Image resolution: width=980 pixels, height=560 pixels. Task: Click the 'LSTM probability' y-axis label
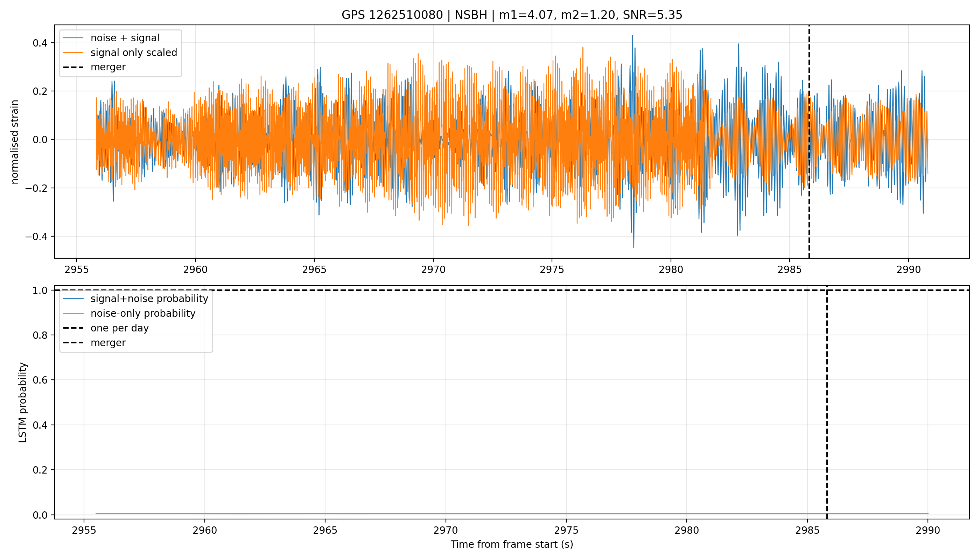coord(23,402)
